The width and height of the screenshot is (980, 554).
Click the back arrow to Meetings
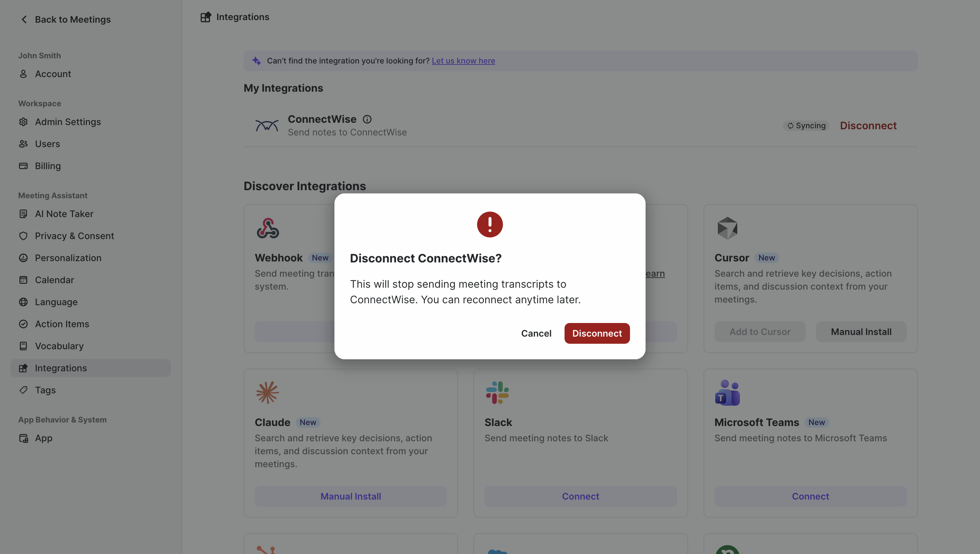pyautogui.click(x=24, y=19)
